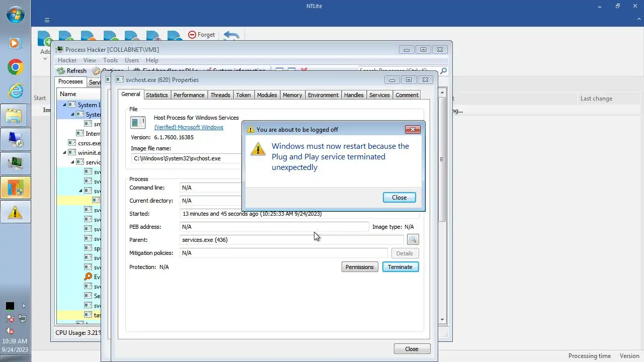Viewport: 644px width, 362px height.
Task: Open the yellow warning taskbar item
Action: tap(15, 212)
